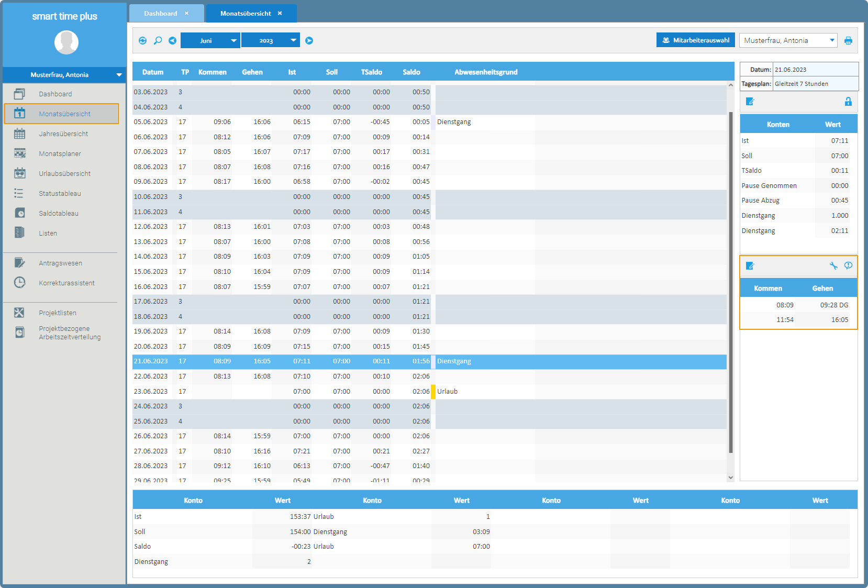Click the info icon above bookings
Image resolution: width=868 pixels, height=588 pixels.
[x=848, y=265]
